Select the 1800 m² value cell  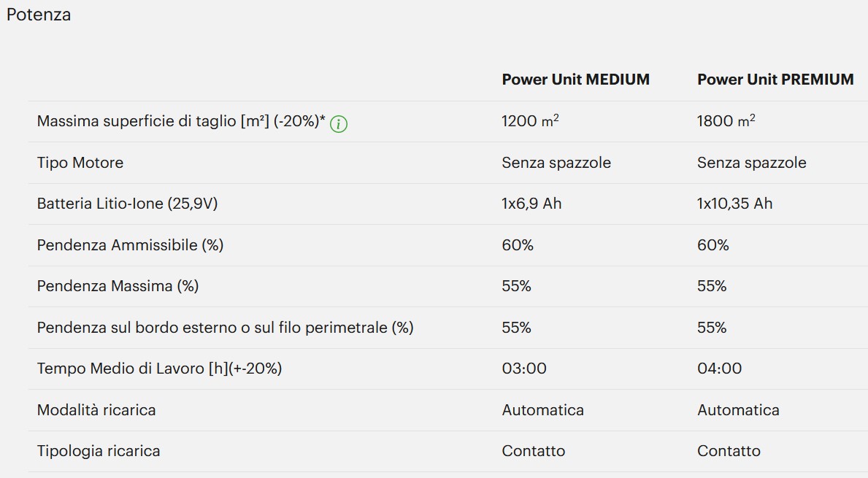(x=726, y=120)
